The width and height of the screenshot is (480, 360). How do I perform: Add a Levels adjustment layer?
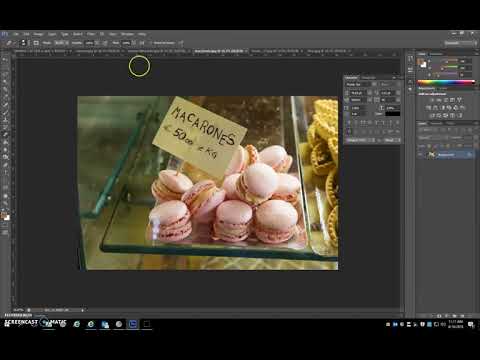pos(439,100)
